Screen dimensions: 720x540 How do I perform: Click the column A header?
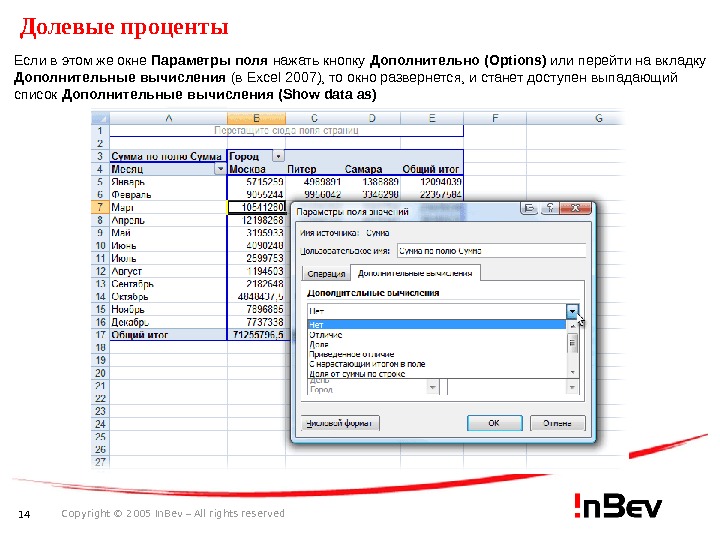(x=169, y=118)
